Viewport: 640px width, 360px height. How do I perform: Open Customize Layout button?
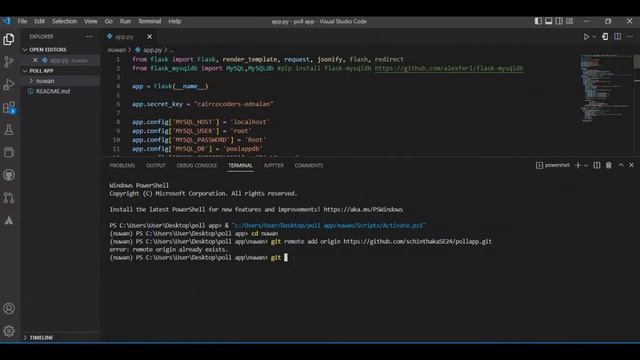pos(569,21)
